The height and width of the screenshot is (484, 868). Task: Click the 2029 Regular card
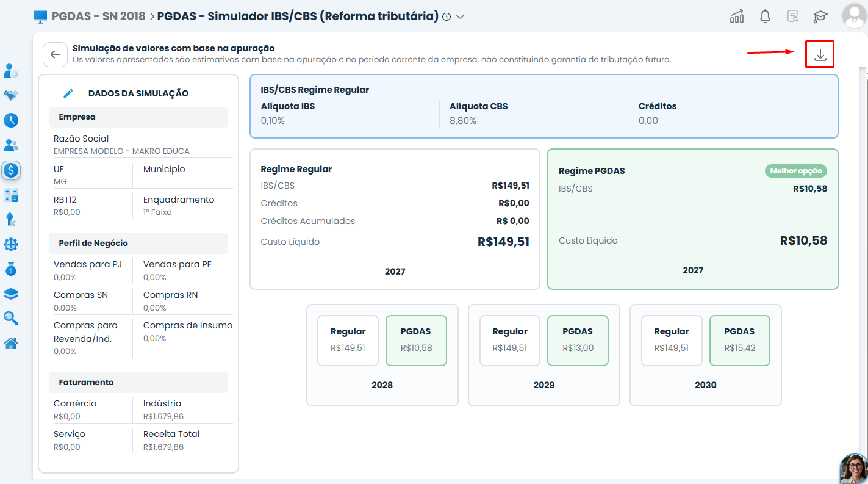coord(509,341)
